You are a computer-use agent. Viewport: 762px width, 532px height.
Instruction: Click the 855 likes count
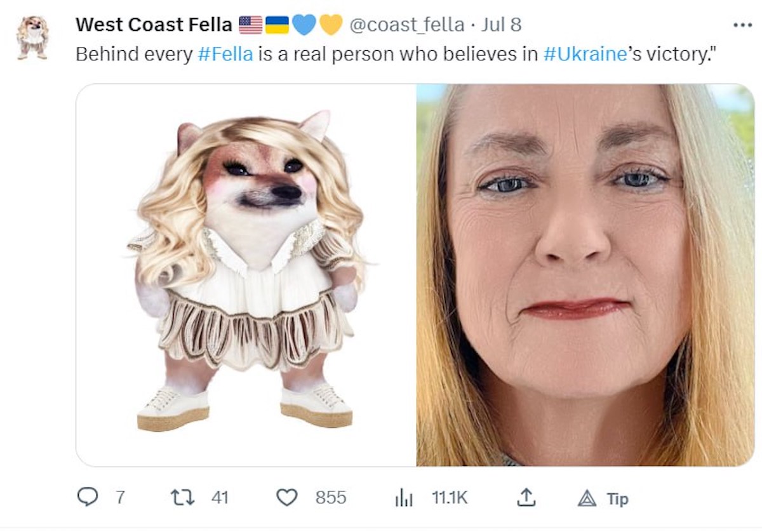click(x=331, y=498)
